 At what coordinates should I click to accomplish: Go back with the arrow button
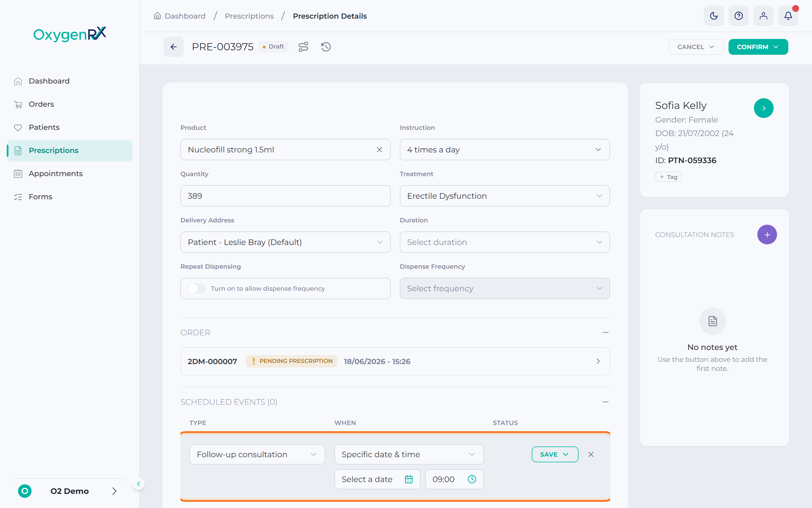coord(173,47)
